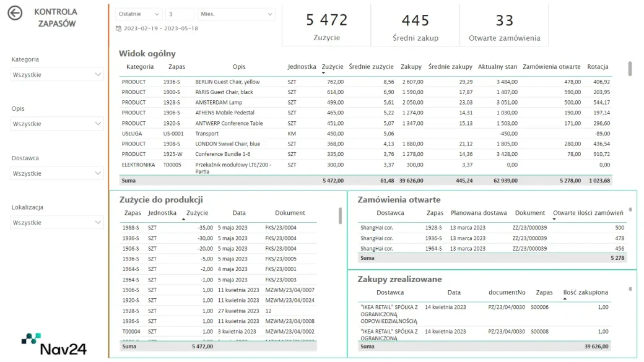644x362 pixels.
Task: Open the Mies. period unit dropdown
Action: pyautogui.click(x=236, y=14)
